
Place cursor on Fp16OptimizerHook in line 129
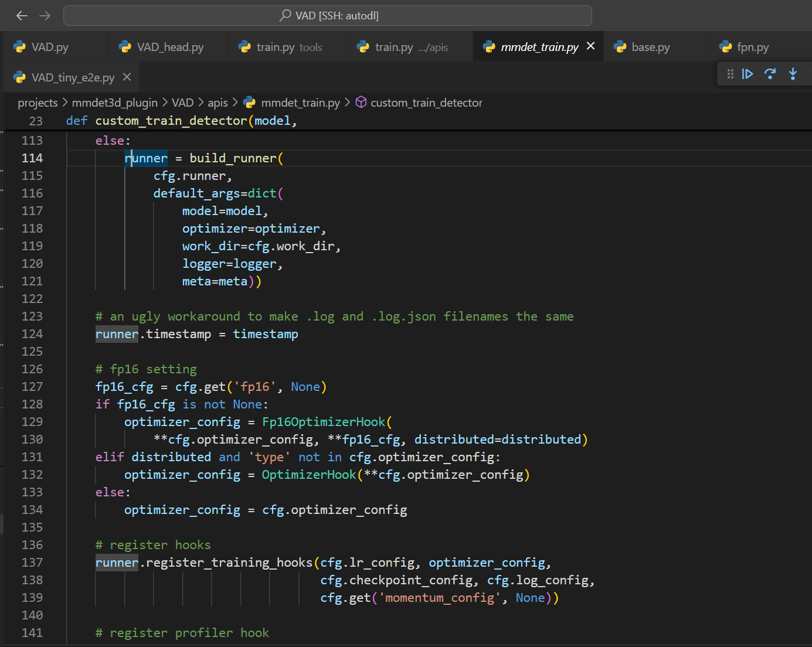323,422
